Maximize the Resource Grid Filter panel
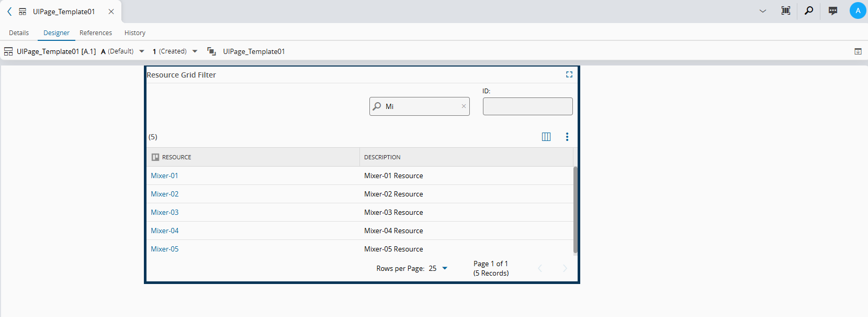868x317 pixels. [569, 74]
